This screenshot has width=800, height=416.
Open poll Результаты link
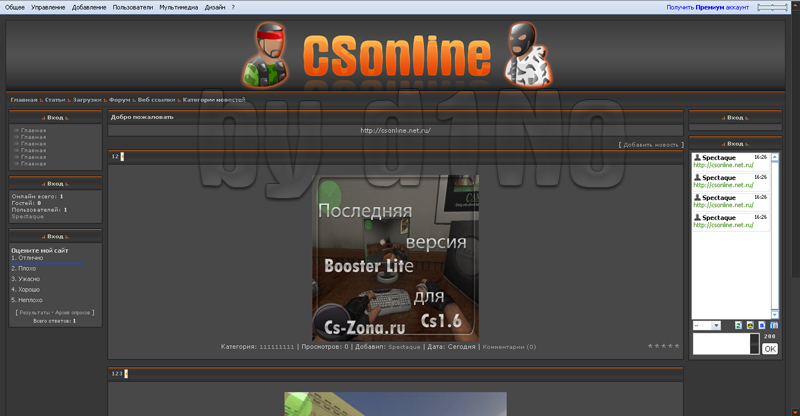tap(35, 312)
